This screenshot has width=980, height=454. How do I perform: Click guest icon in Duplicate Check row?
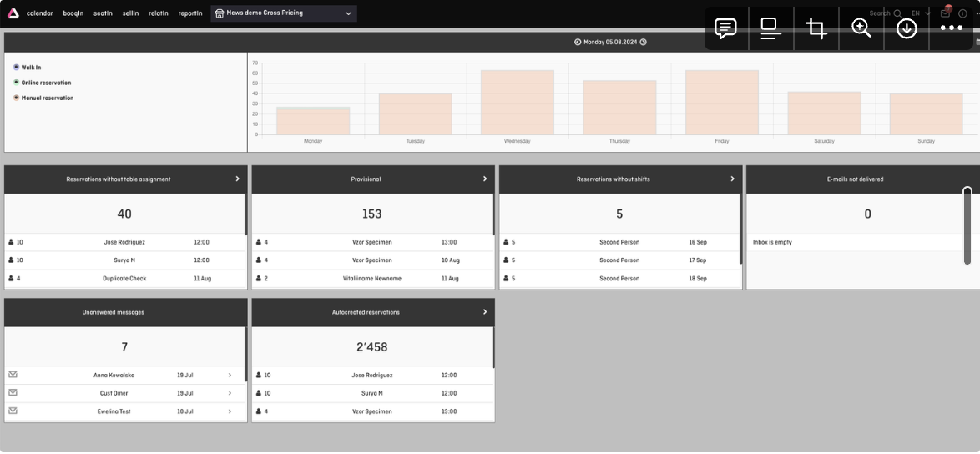(x=11, y=278)
